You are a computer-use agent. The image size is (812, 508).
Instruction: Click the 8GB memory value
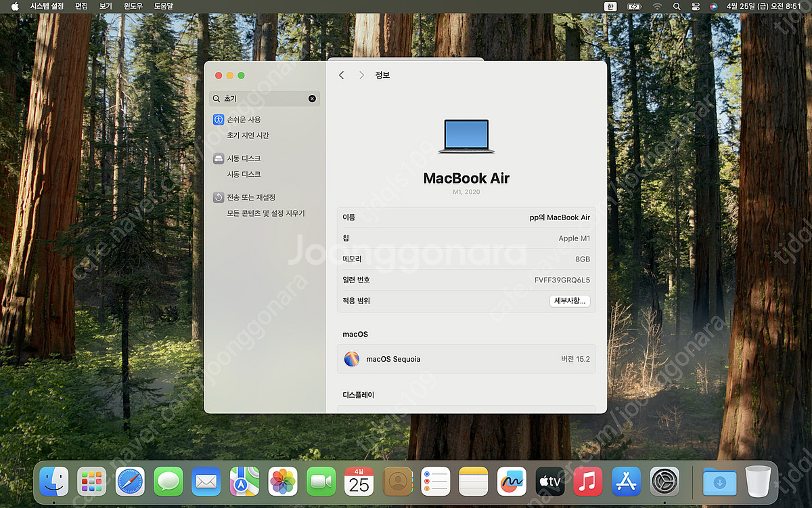click(583, 259)
